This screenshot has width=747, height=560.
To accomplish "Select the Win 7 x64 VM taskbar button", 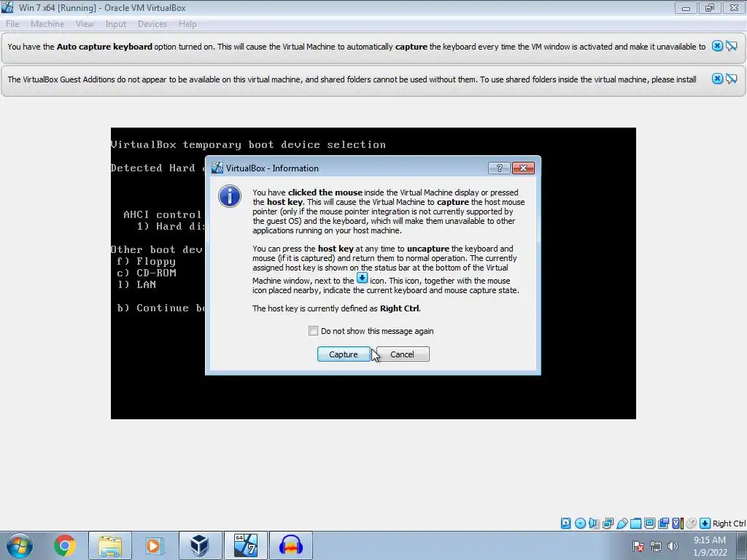I will pyautogui.click(x=246, y=545).
